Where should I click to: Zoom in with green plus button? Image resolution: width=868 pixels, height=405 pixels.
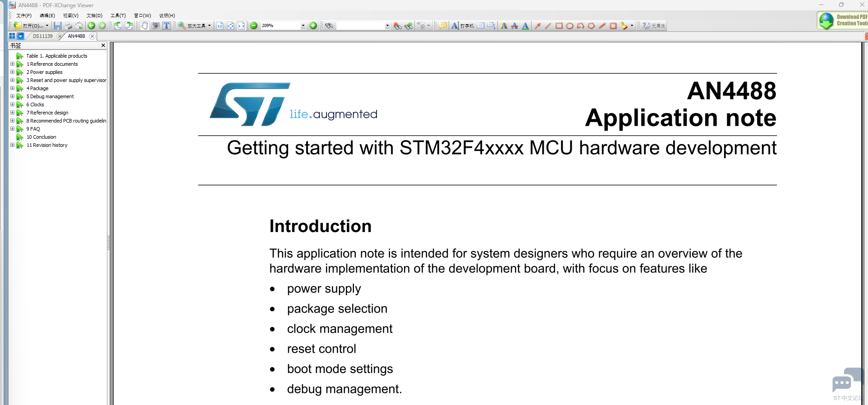pyautogui.click(x=313, y=26)
